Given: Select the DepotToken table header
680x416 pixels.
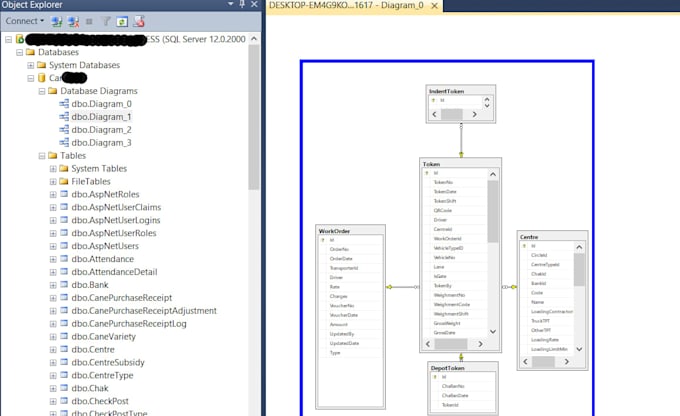Looking at the screenshot, I should 461,368.
